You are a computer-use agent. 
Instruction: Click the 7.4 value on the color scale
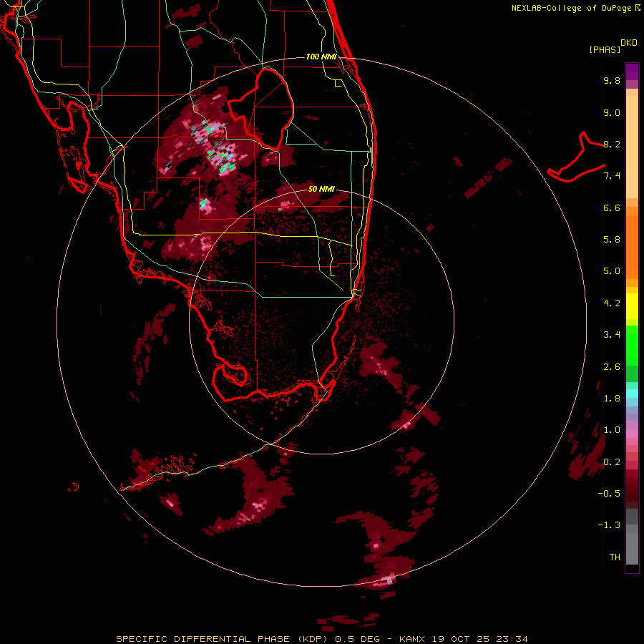(612, 176)
